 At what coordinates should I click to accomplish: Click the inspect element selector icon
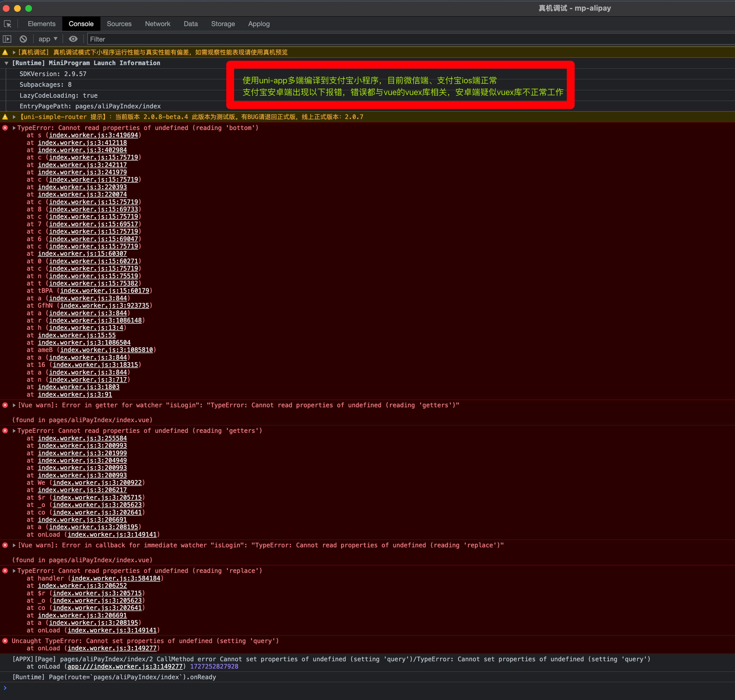click(x=8, y=24)
